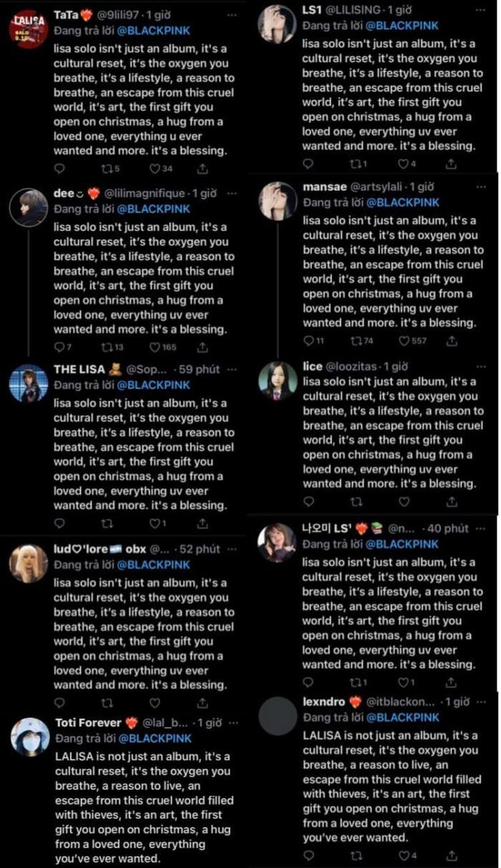Share lice @loozitas tweet
The image size is (501, 868).
[x=451, y=502]
